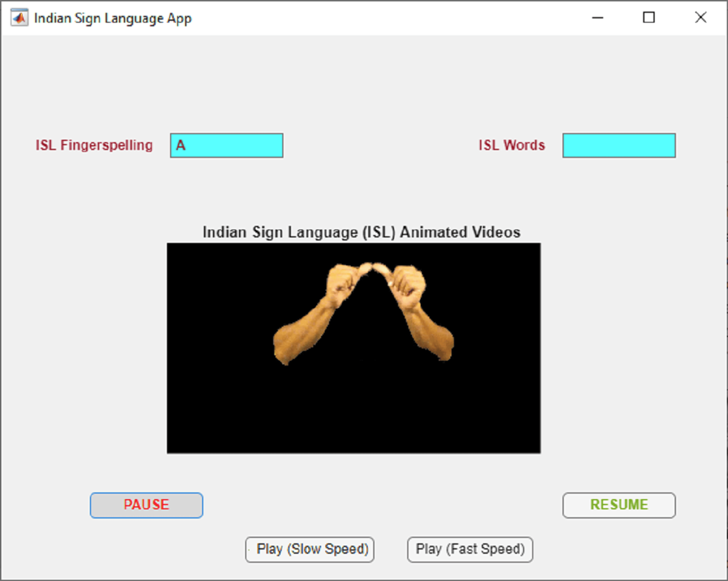Minimize the Indian Sign Language App window
The width and height of the screenshot is (728, 581).
[597, 17]
